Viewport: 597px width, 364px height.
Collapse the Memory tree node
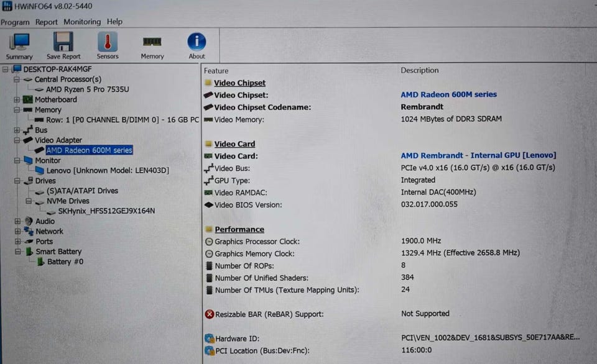click(x=17, y=110)
